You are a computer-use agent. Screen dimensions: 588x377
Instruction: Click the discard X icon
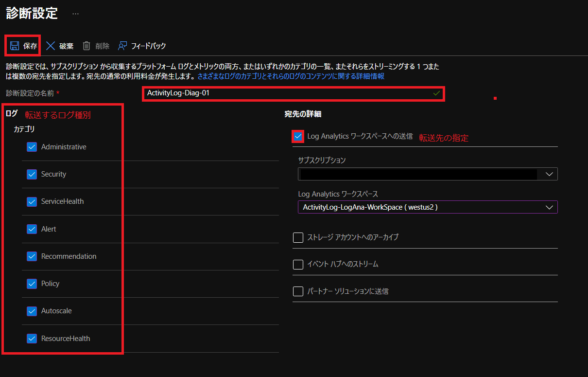[51, 46]
